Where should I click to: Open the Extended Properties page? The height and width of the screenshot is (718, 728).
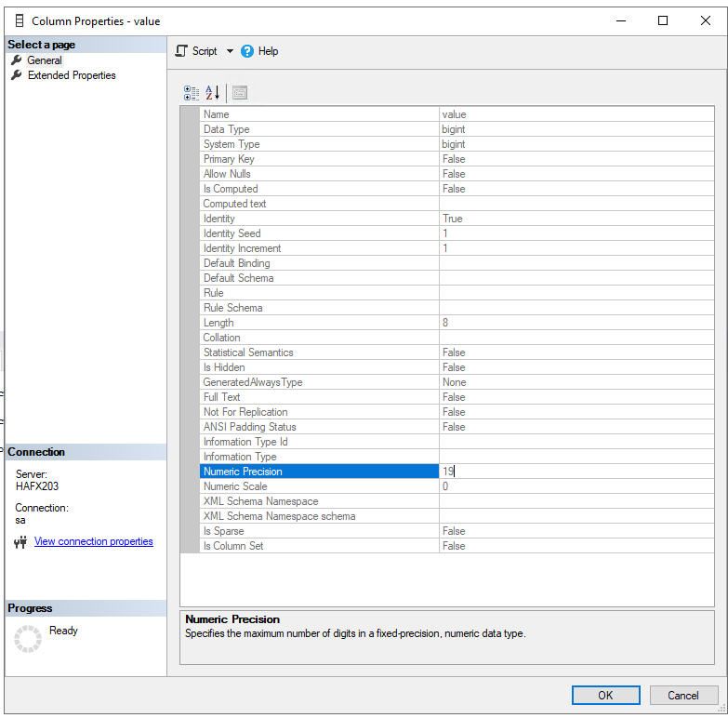pyautogui.click(x=71, y=75)
